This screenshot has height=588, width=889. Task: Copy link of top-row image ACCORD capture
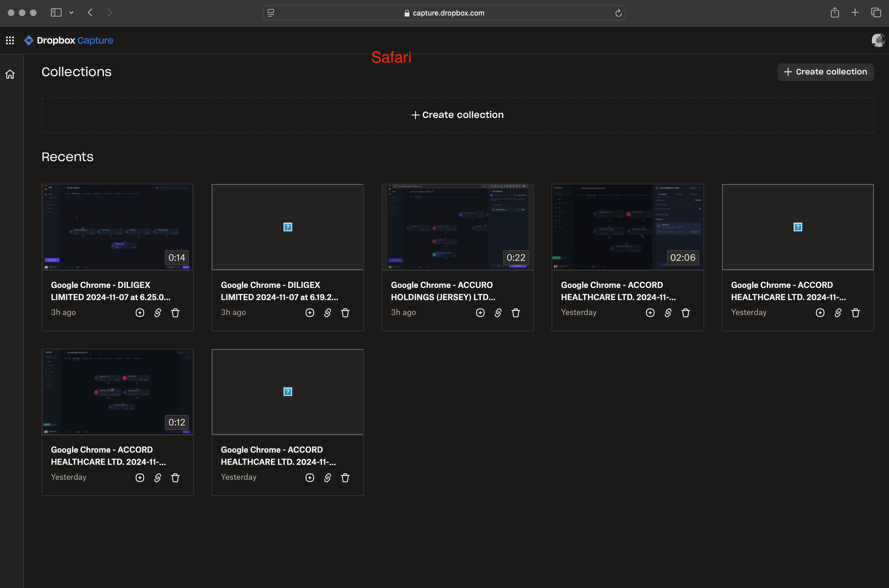pos(838,313)
